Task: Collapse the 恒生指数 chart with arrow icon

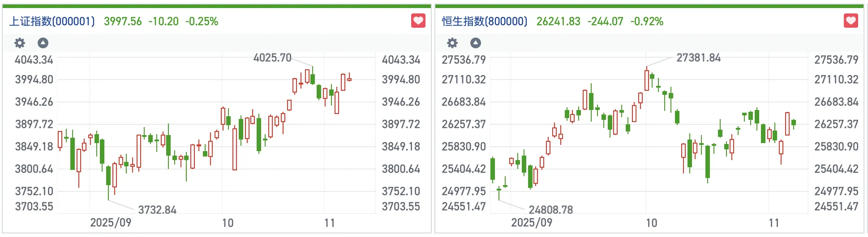Action: coord(476,43)
